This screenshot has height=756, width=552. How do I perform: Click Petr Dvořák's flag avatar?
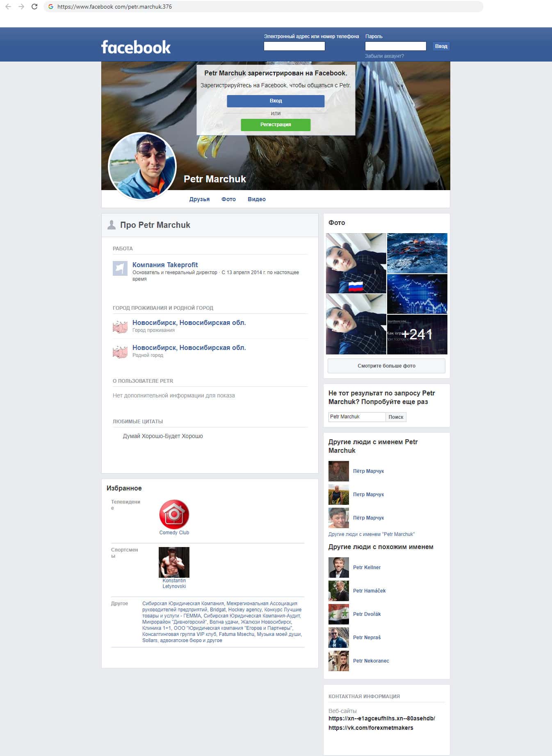[339, 614]
